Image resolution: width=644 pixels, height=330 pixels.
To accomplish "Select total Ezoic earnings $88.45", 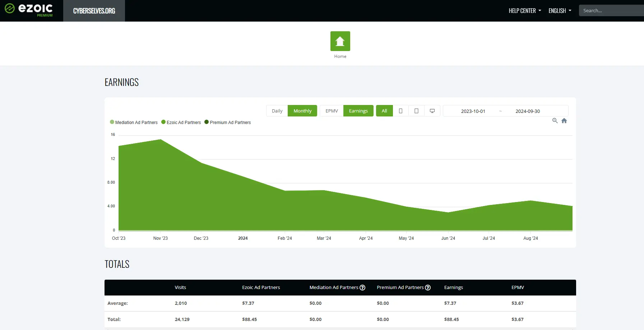I will (x=249, y=319).
